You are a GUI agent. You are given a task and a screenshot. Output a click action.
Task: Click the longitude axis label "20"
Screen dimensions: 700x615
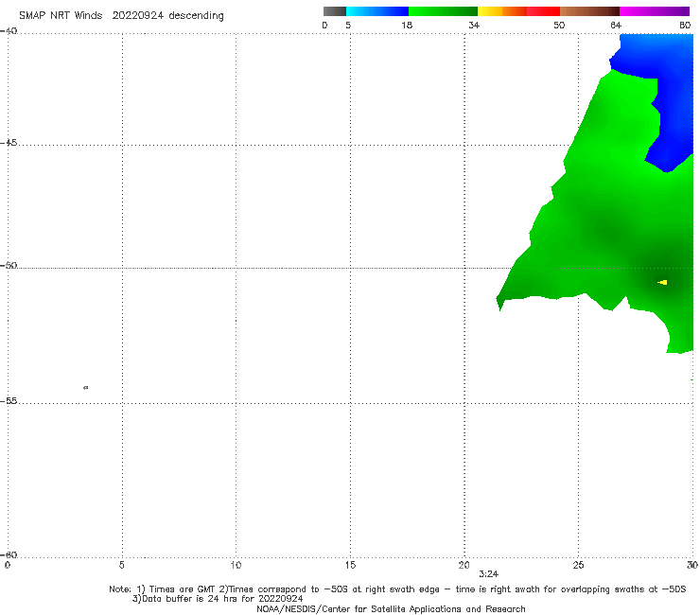tap(464, 565)
